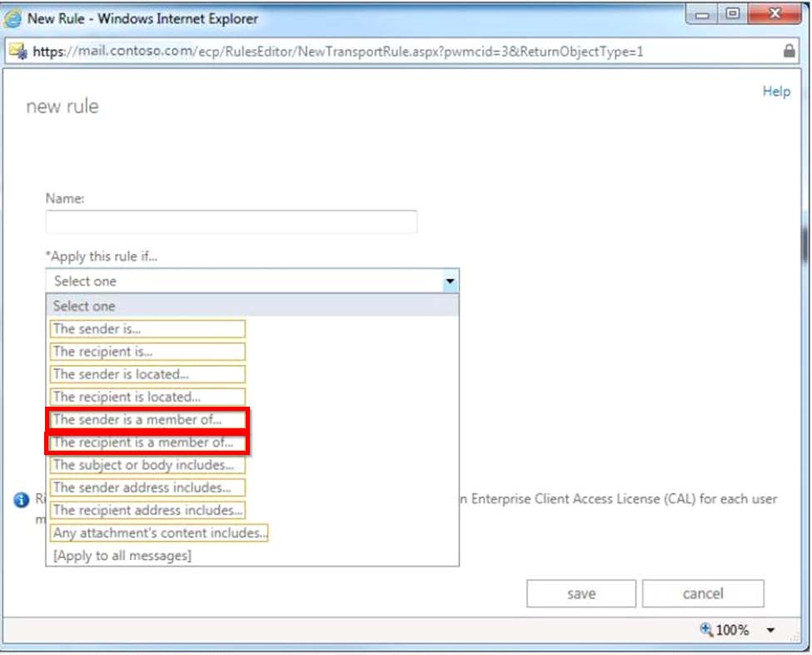Select '[Apply to all messages]' option
The image size is (812, 655).
pyautogui.click(x=122, y=556)
